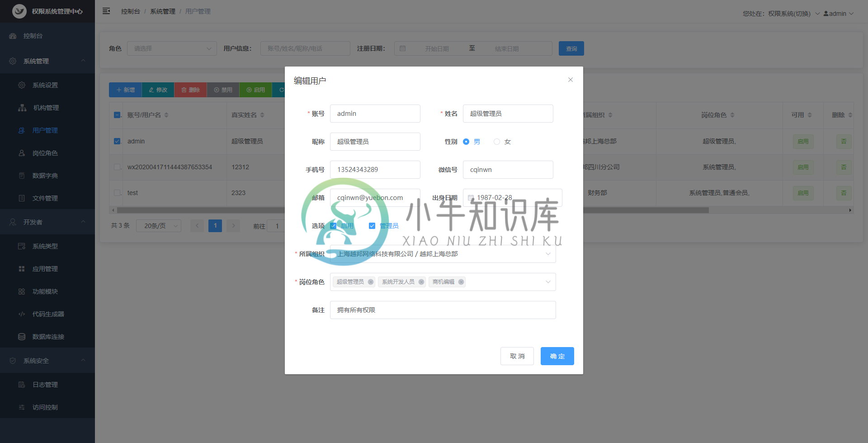
Task: Click the 开发者 developer icon
Action: click(x=13, y=222)
